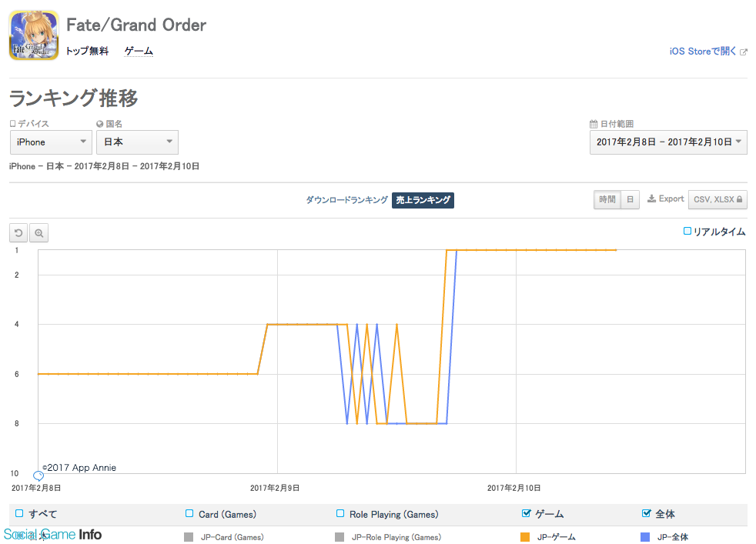The width and height of the screenshot is (756, 544).
Task: Reset the chart zoom with the undo icon
Action: click(18, 233)
